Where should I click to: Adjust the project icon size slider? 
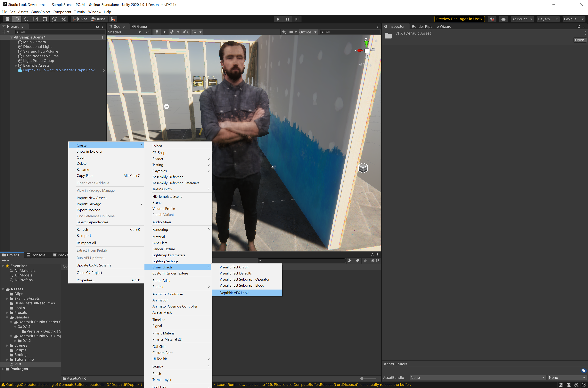click(x=362, y=378)
